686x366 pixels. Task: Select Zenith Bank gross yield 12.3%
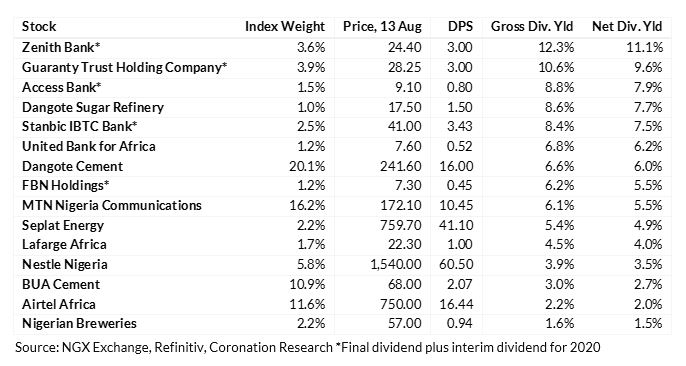tap(556, 47)
